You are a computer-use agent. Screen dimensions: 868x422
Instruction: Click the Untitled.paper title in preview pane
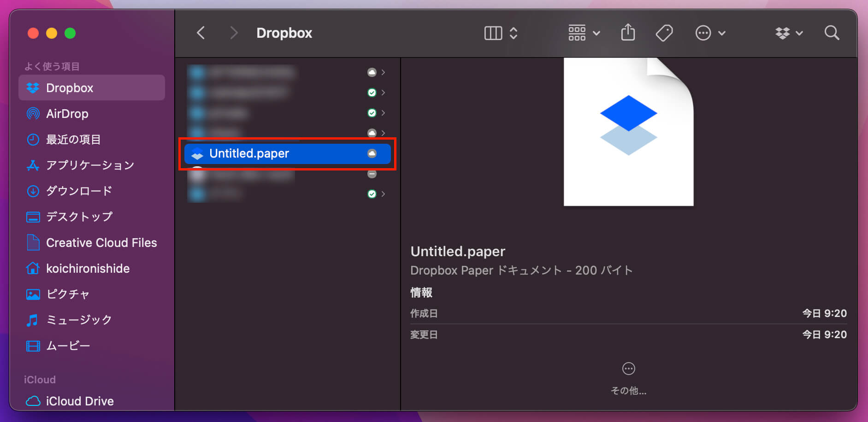click(458, 251)
